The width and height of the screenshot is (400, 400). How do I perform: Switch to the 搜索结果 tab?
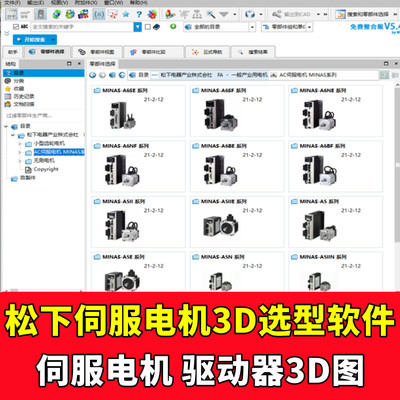253,52
